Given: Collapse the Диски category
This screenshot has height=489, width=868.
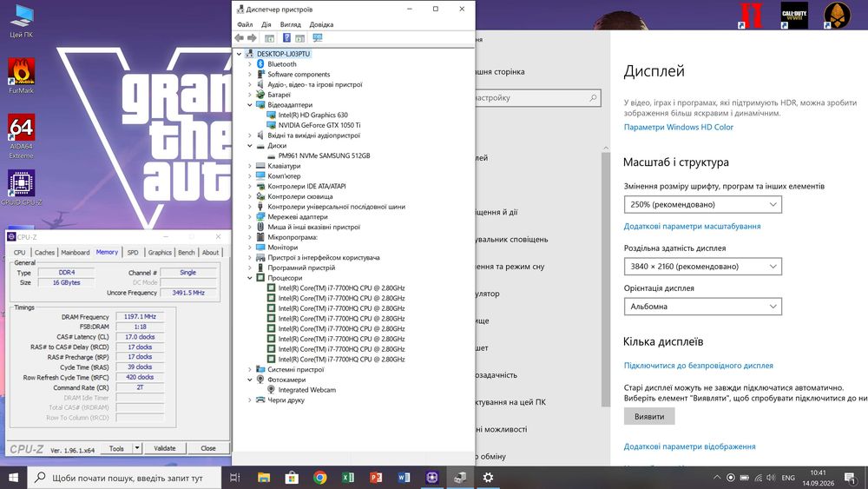Looking at the screenshot, I should 250,146.
